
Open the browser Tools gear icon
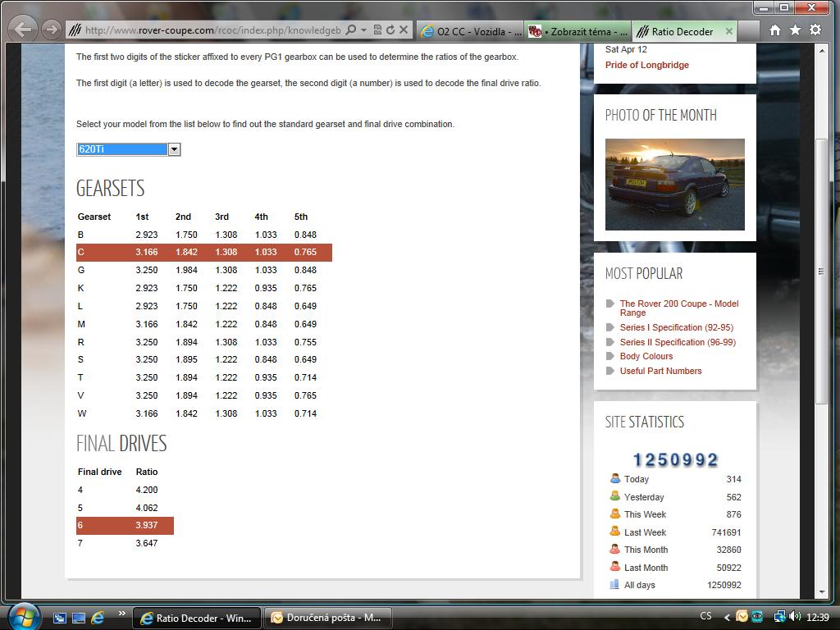(x=815, y=30)
